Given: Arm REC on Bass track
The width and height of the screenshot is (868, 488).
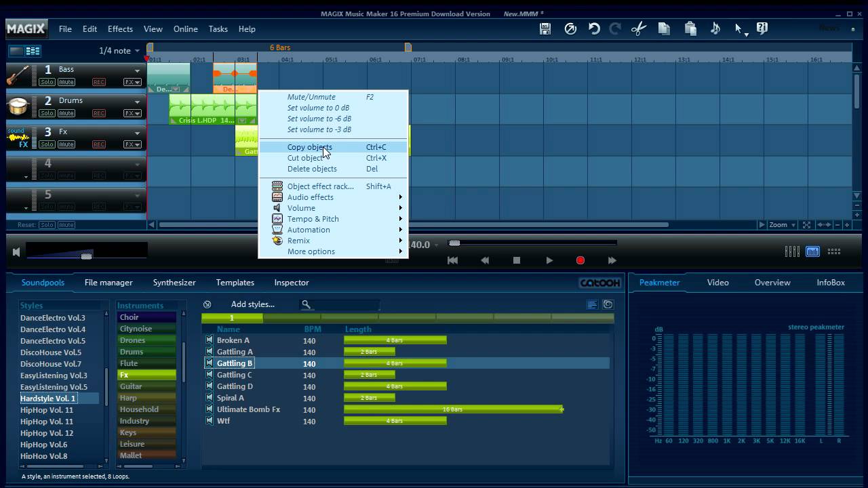Looking at the screenshot, I should coord(99,82).
